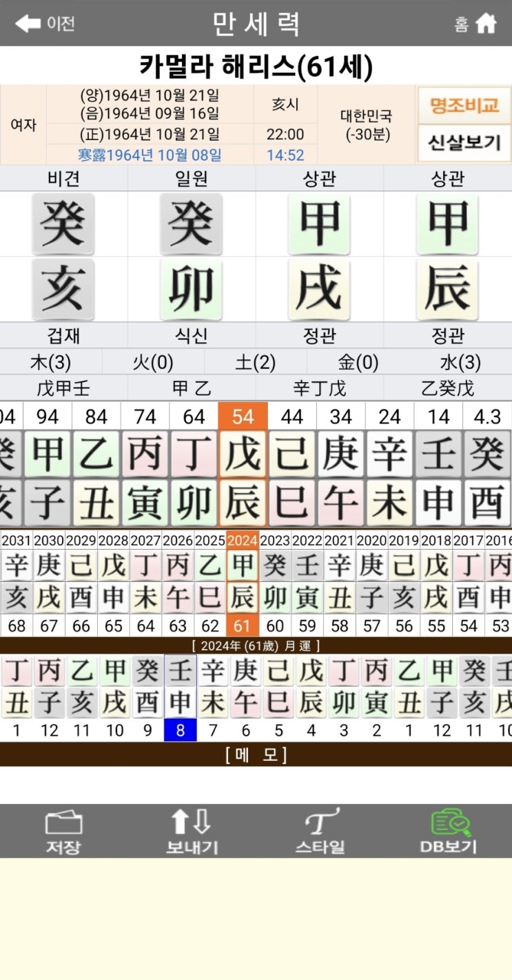The image size is (512, 980).
Task: Select daeun age 4.3 above 癸酉
Action: click(x=487, y=416)
